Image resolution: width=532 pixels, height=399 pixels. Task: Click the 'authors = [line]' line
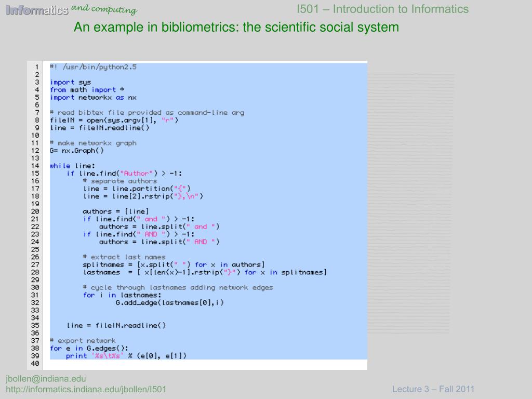pos(116,211)
